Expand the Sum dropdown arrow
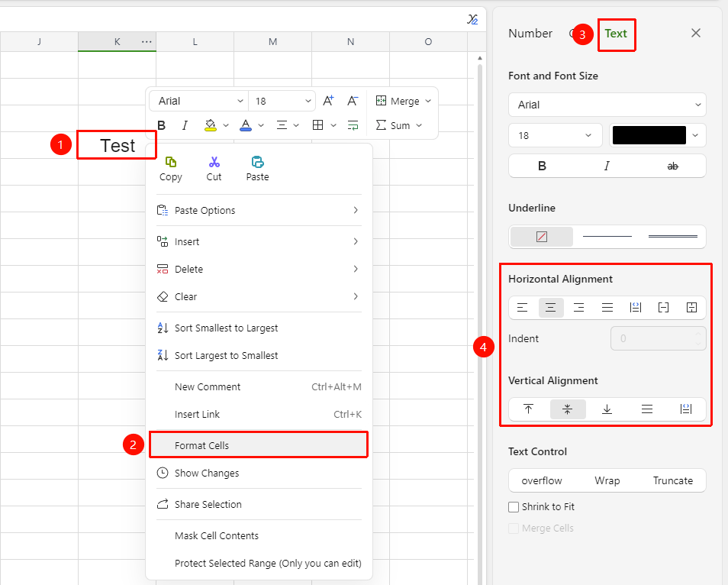Image resolution: width=728 pixels, height=585 pixels. (x=419, y=125)
